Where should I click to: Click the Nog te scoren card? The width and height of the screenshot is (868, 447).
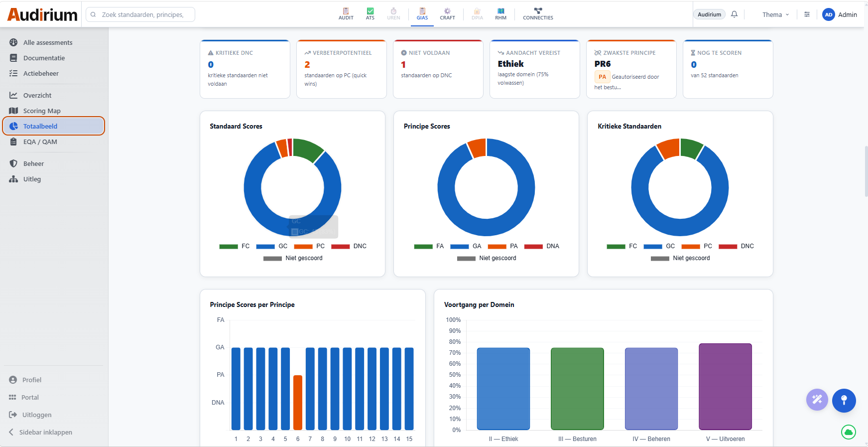pos(728,69)
